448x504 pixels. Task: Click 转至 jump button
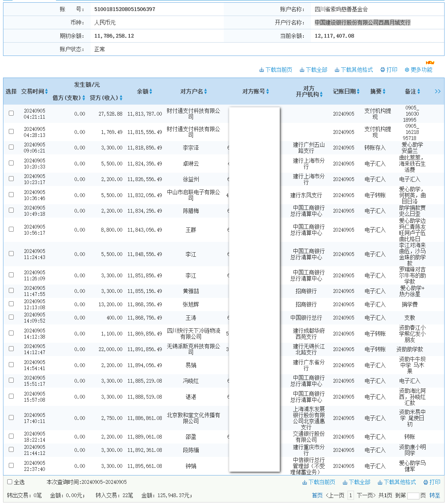(x=435, y=495)
